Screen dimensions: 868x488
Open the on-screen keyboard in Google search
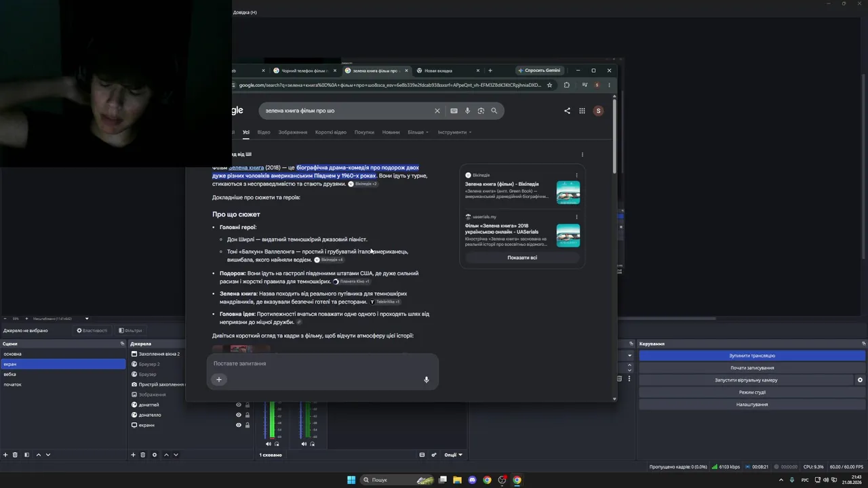454,110
